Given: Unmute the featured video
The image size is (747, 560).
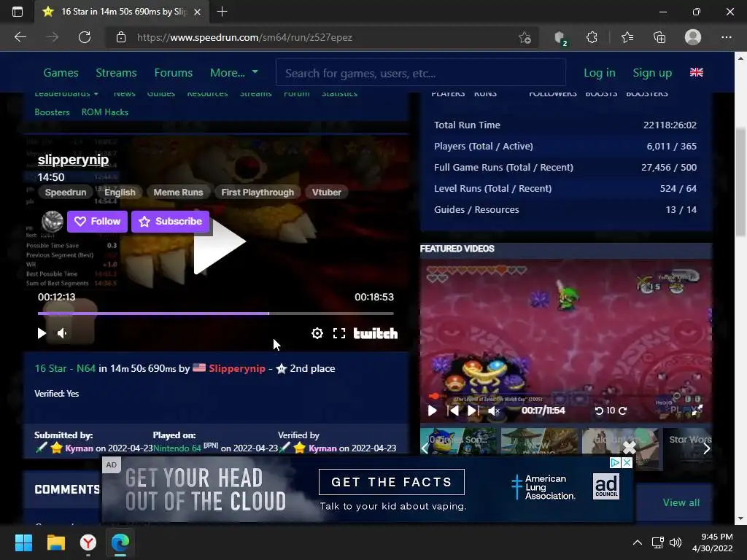Looking at the screenshot, I should 494,411.
